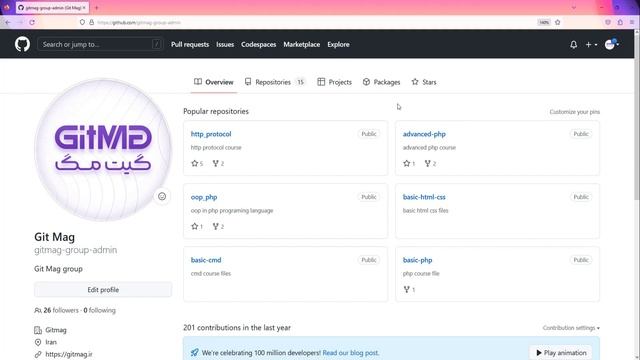Open the basic-cmd repository

click(x=206, y=260)
